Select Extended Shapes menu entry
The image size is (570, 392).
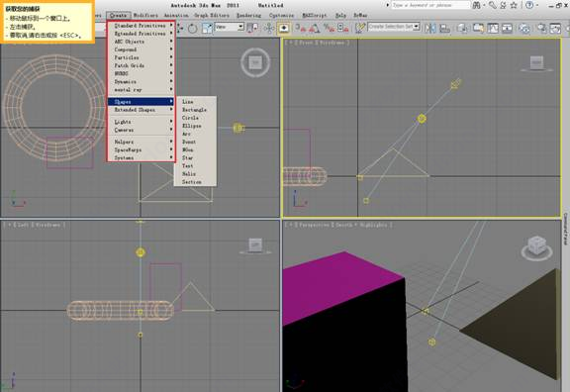[x=142, y=110]
